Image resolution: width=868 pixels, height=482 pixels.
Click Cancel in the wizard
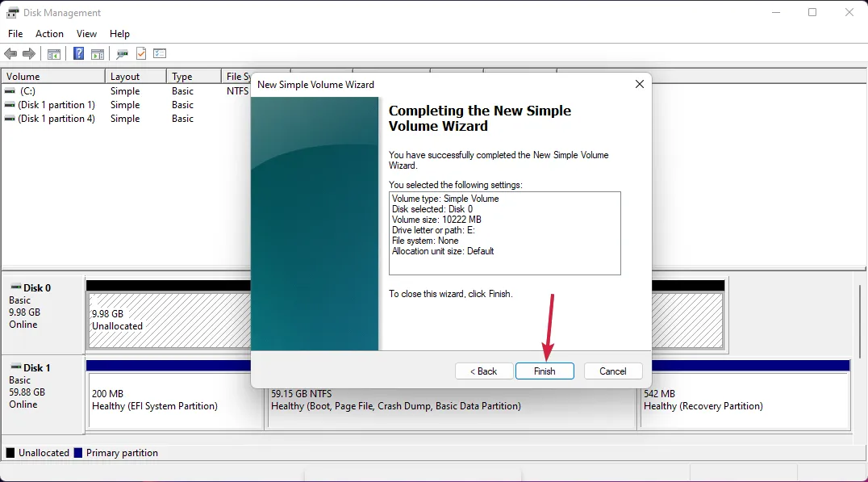pyautogui.click(x=613, y=371)
